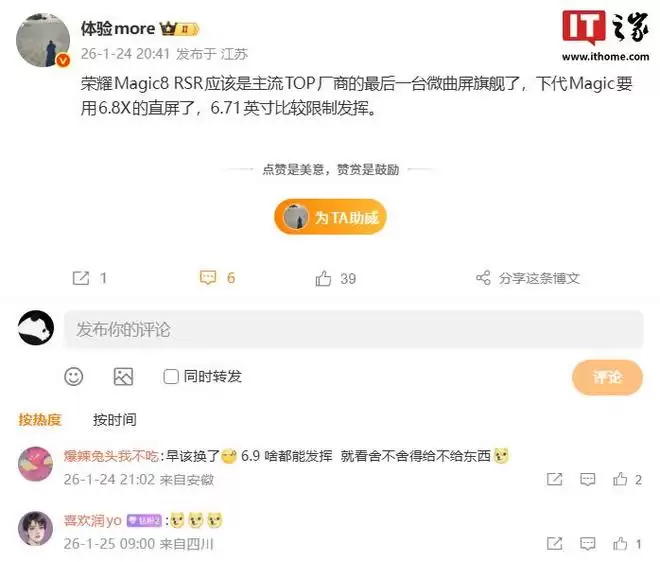Reply icon on the 喜欢润yo comment
The height and width of the screenshot is (562, 660).
(x=588, y=543)
